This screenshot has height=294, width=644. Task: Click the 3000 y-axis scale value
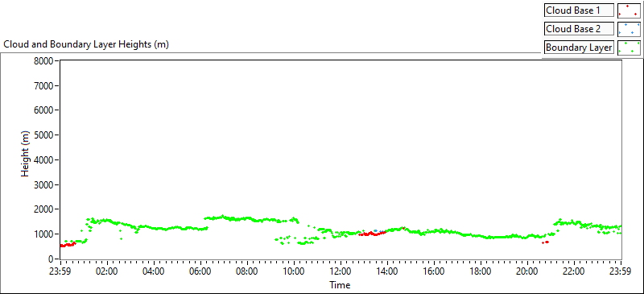44,185
